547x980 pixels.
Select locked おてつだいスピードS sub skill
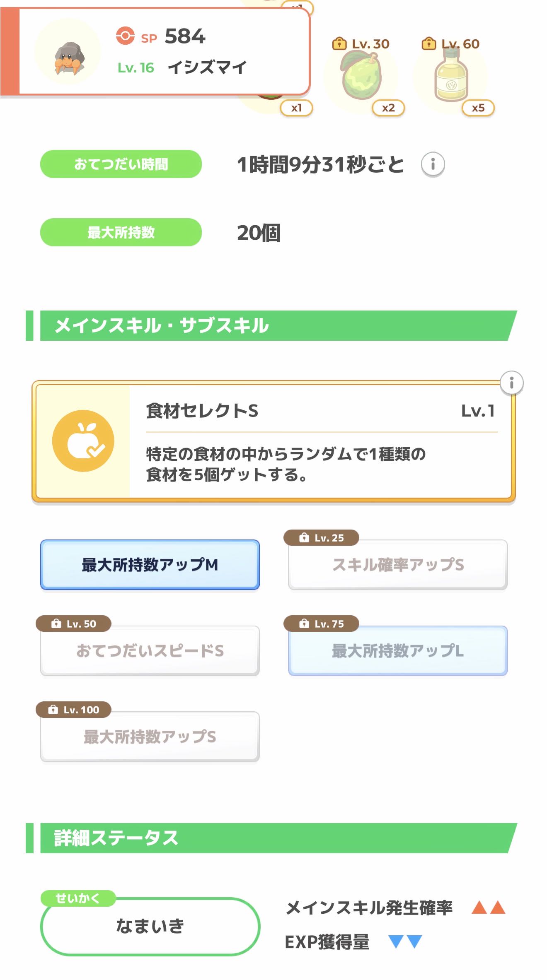pyautogui.click(x=150, y=650)
